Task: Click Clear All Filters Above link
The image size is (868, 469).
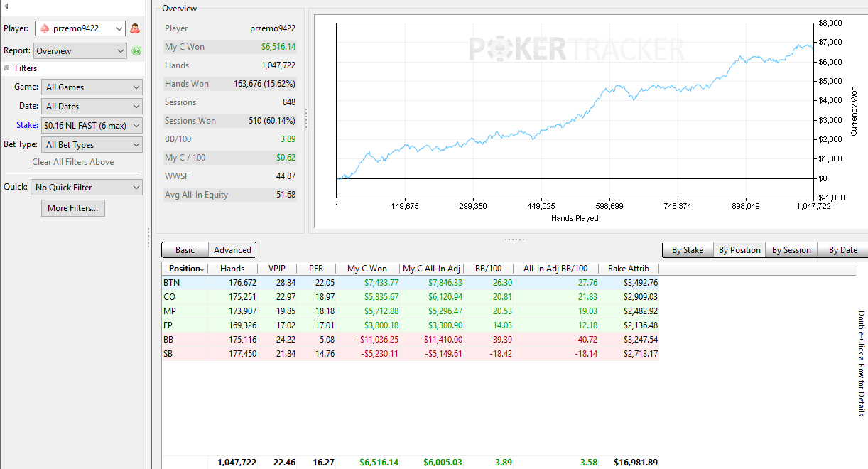Action: (x=72, y=162)
